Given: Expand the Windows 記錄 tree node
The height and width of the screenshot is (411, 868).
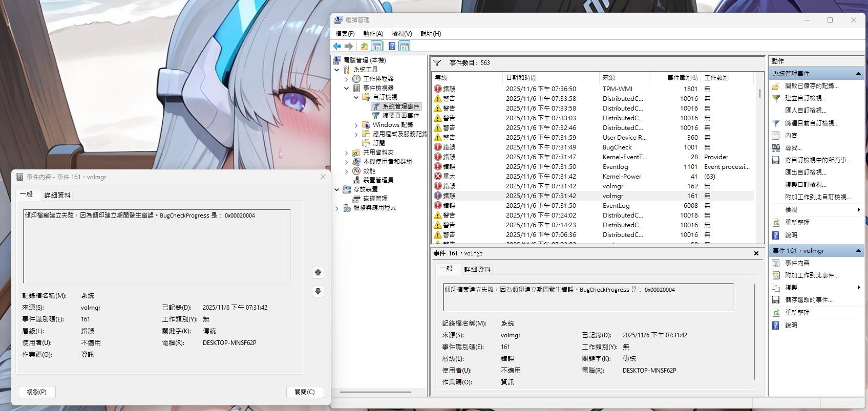Looking at the screenshot, I should 356,125.
